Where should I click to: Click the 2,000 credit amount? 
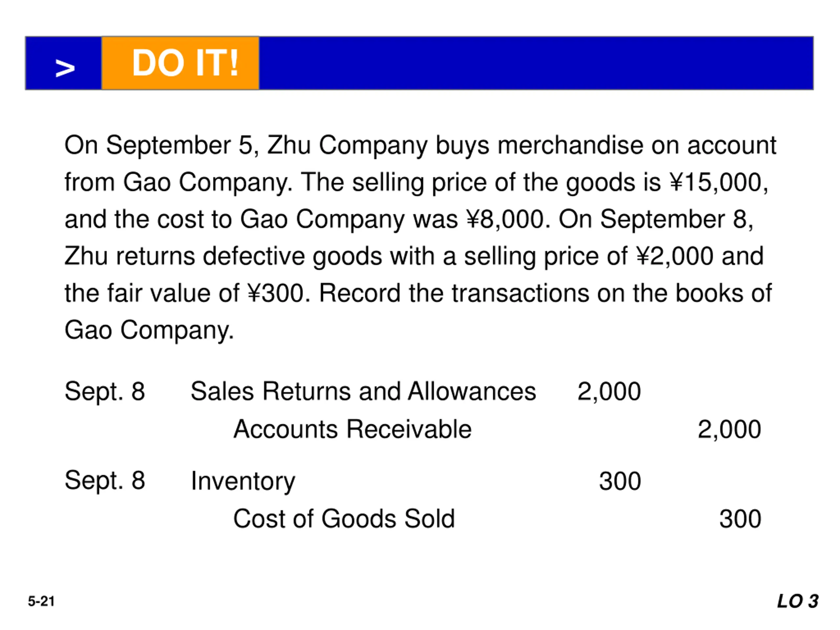pos(729,430)
